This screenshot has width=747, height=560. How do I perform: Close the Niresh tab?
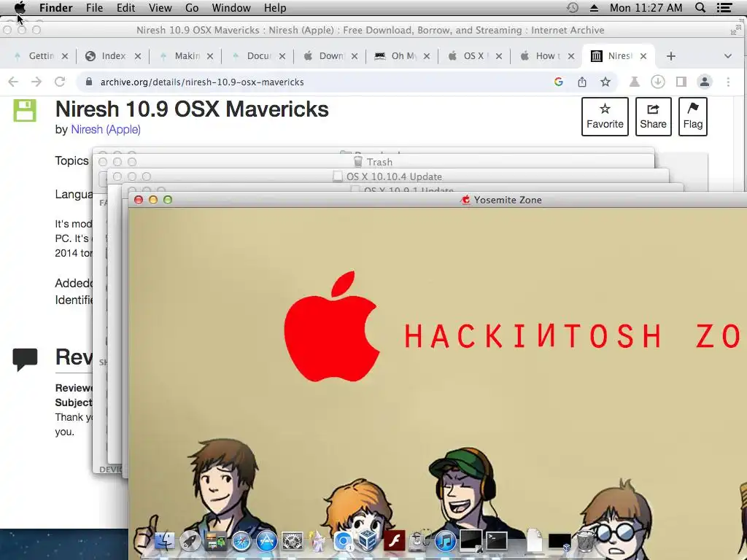click(x=643, y=56)
